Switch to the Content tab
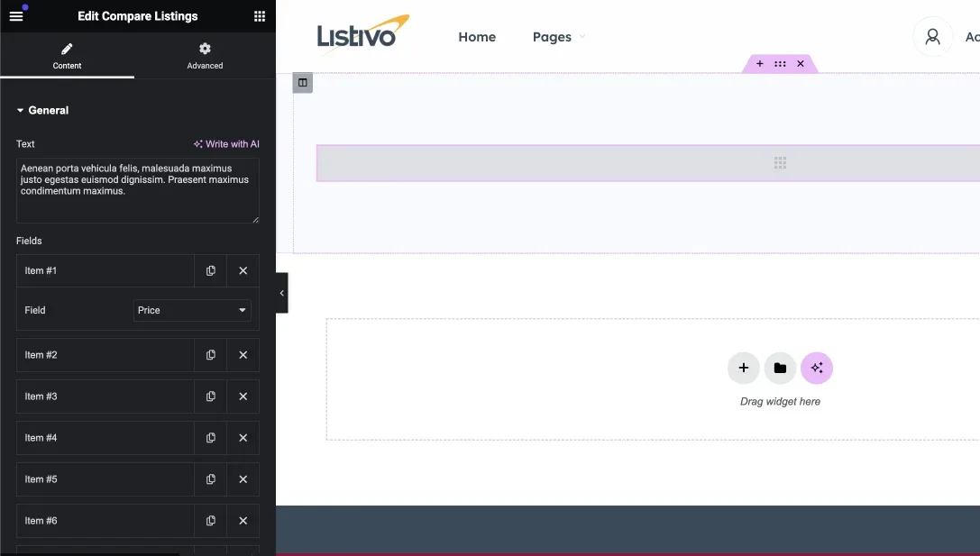 (x=67, y=56)
